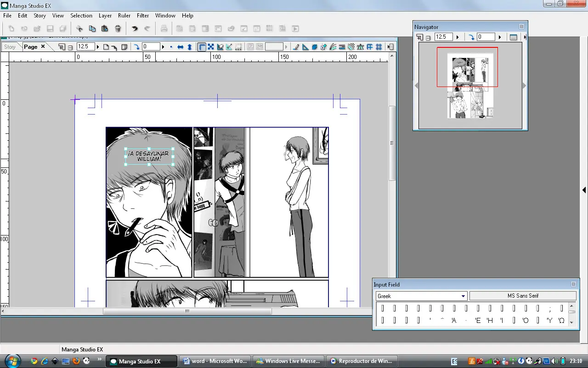
Task: Click the Snap to guides icon
Action: click(x=369, y=47)
